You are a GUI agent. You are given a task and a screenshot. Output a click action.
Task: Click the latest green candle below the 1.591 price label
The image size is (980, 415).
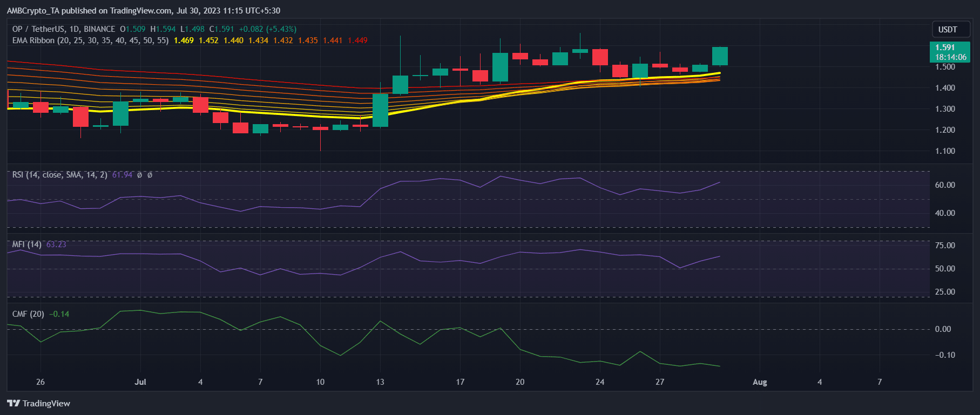tap(720, 56)
